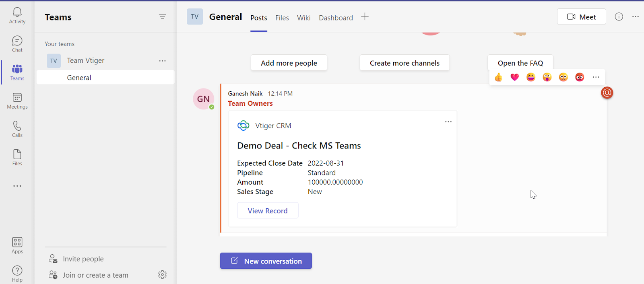Click View Record button

coord(268,211)
